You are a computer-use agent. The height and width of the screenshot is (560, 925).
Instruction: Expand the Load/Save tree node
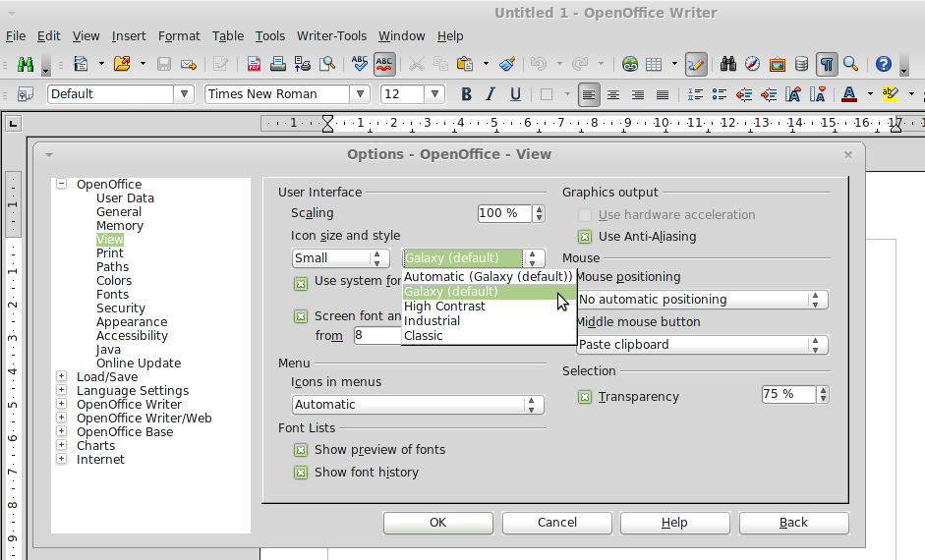click(62, 377)
